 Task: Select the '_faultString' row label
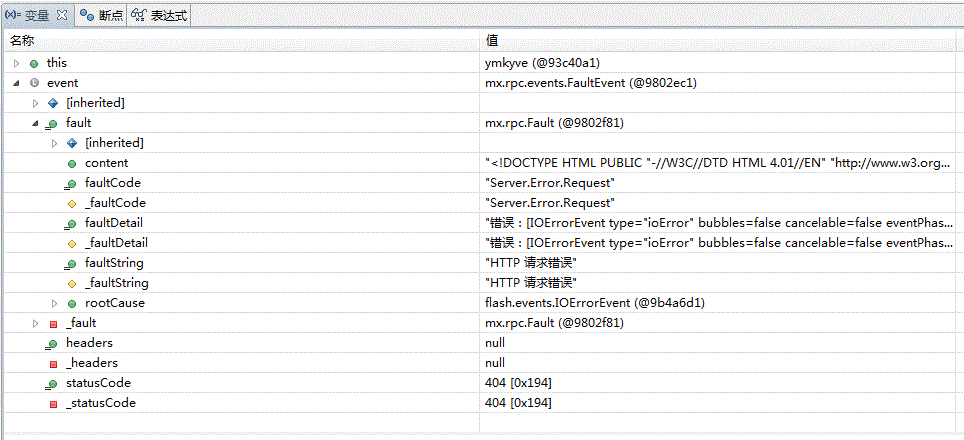click(x=117, y=283)
